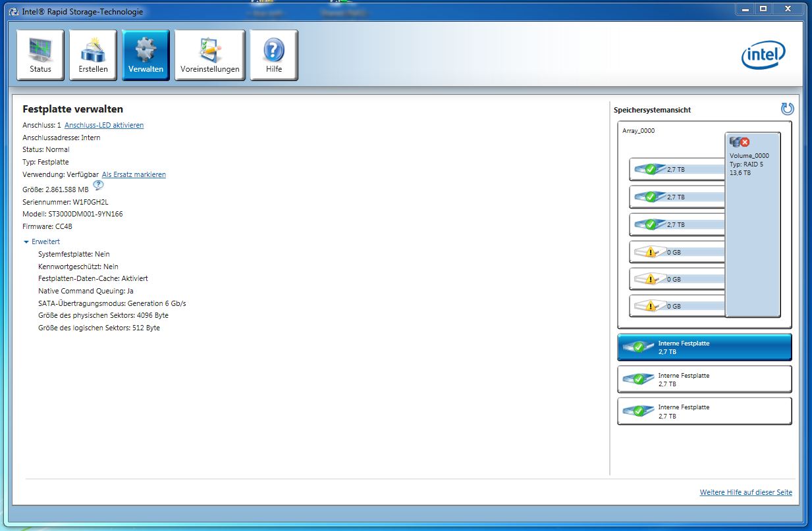
Task: Select the middle Interne Festplatte entry
Action: click(705, 380)
